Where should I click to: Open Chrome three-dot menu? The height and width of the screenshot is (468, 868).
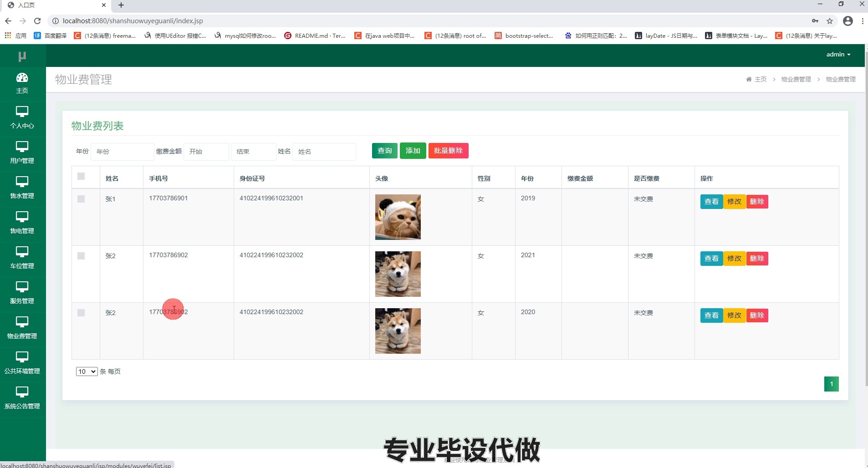[863, 21]
